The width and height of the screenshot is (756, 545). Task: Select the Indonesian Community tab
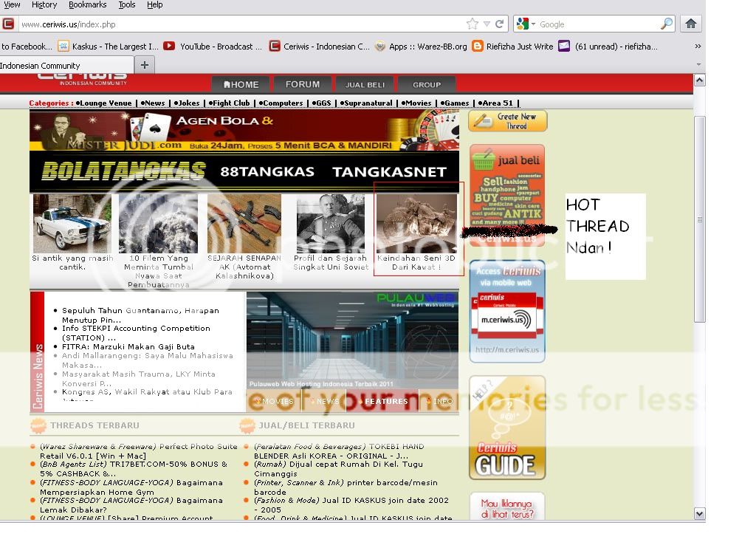[x=66, y=65]
